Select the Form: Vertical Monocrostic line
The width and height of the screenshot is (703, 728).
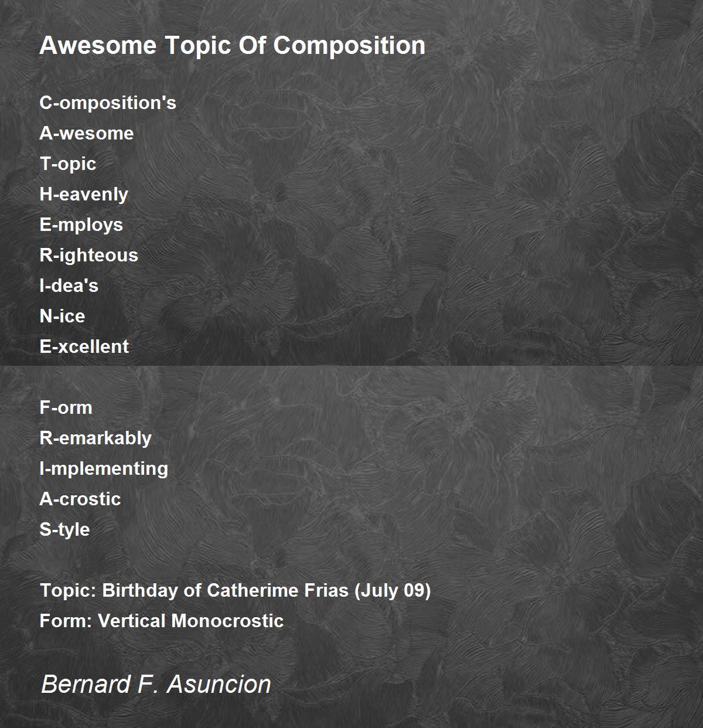(162, 621)
